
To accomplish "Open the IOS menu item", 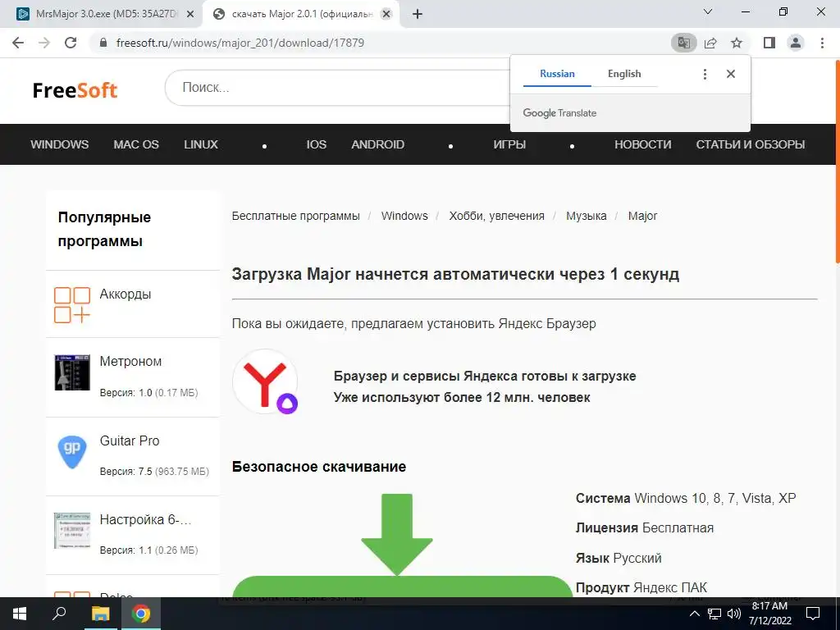I will click(316, 144).
